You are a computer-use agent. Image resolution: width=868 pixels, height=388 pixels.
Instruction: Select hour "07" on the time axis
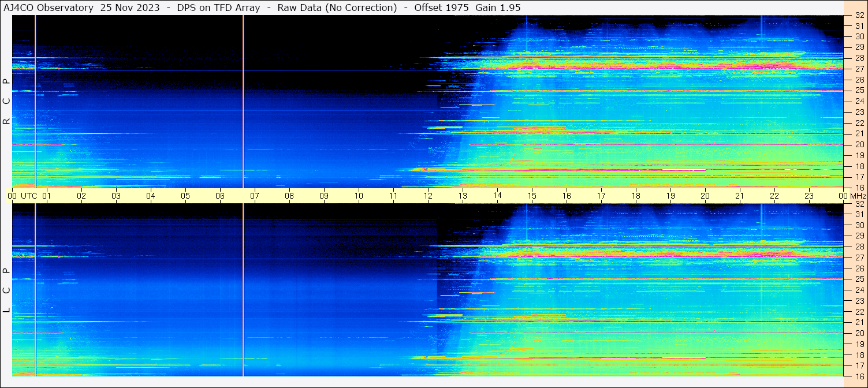[x=255, y=196]
